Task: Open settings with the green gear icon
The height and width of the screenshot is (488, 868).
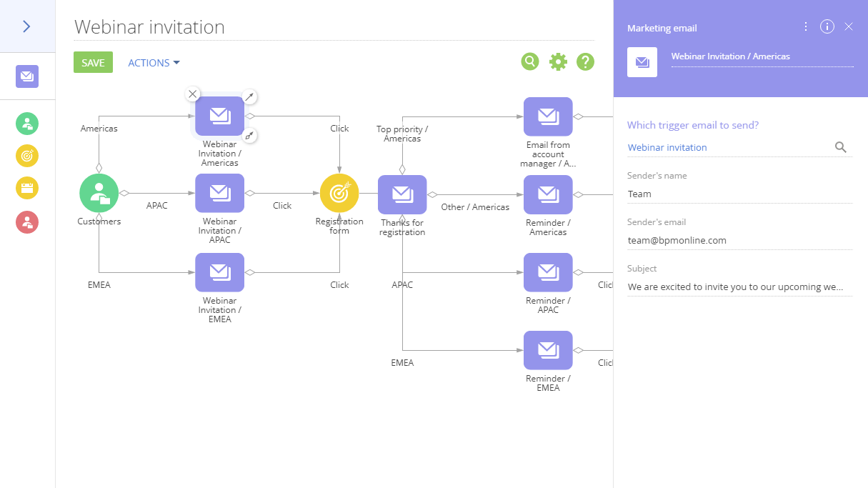Action: (x=558, y=62)
